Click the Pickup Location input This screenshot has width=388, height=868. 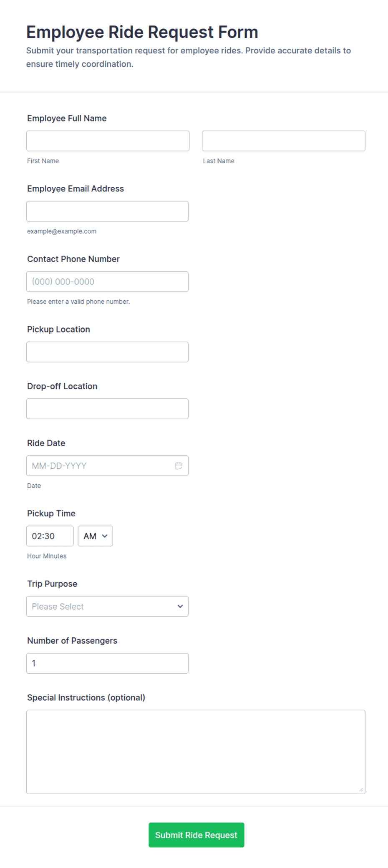[x=107, y=352]
